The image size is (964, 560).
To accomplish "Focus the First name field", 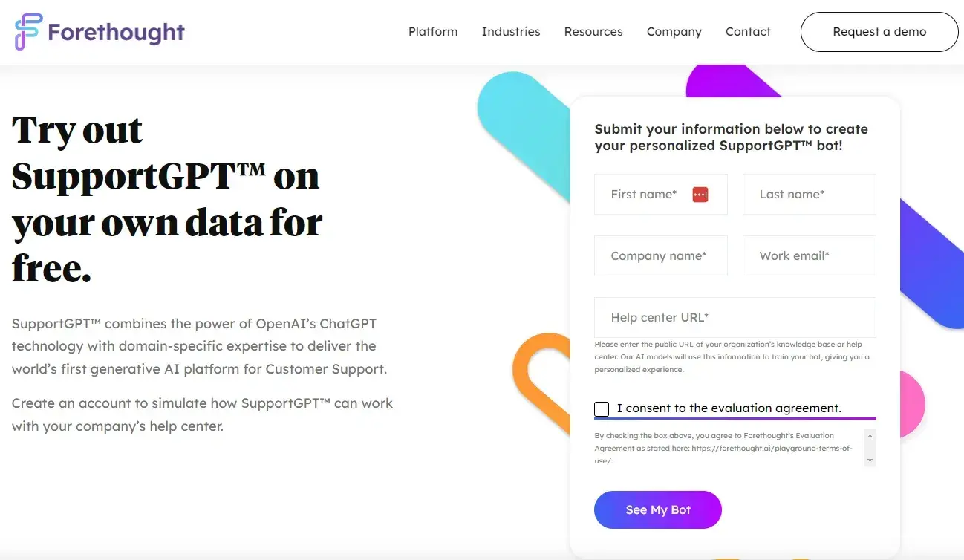I will pos(661,195).
